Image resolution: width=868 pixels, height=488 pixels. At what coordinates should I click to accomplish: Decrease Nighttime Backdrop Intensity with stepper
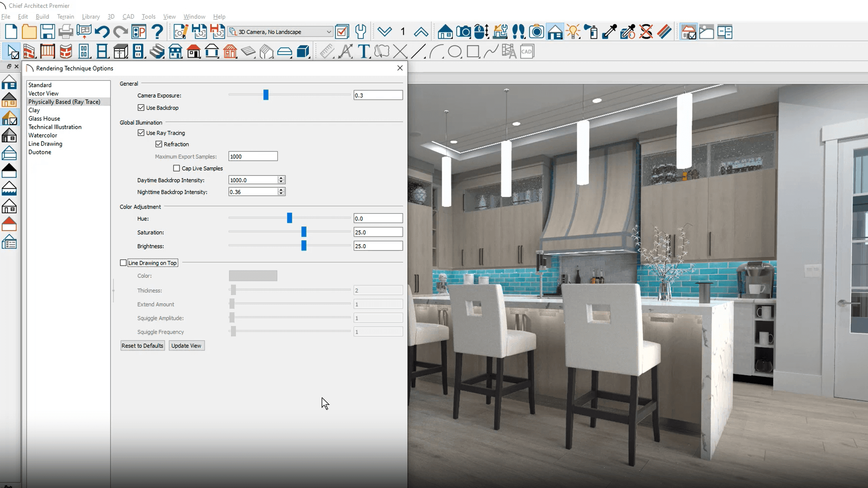click(x=281, y=194)
